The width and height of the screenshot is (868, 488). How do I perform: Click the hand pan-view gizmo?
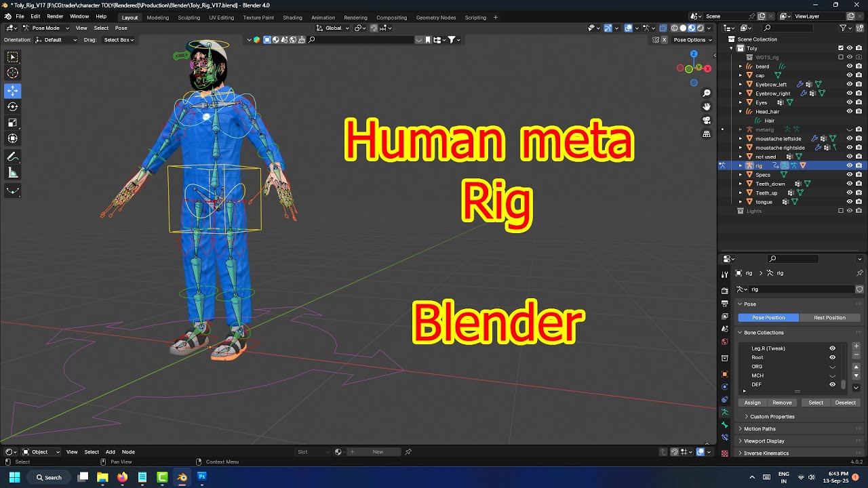click(x=707, y=106)
